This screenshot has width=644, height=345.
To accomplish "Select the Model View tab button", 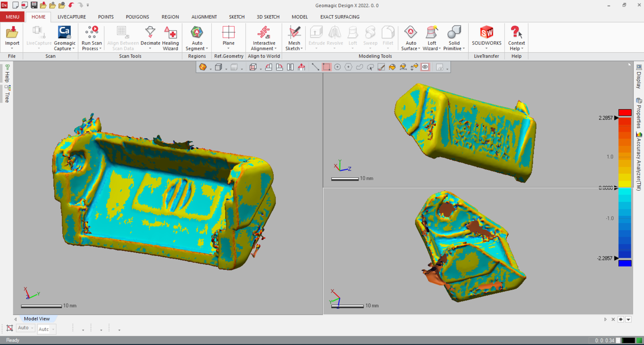I will [37, 319].
